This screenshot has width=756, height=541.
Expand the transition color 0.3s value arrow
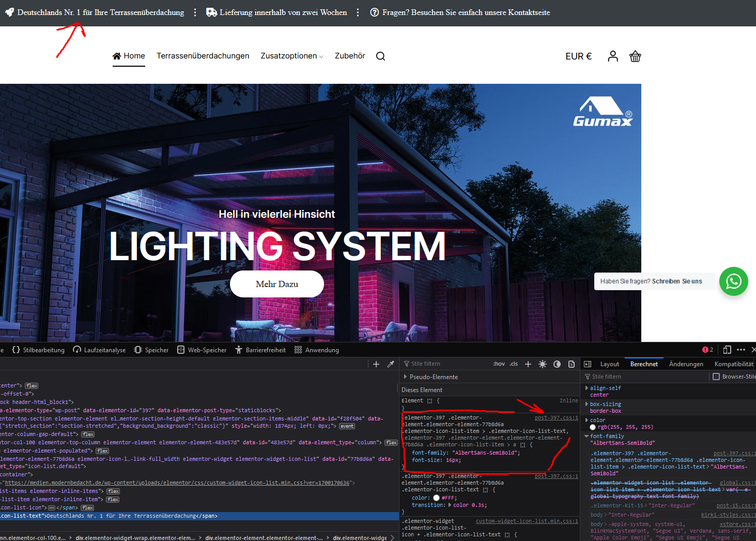pos(450,505)
